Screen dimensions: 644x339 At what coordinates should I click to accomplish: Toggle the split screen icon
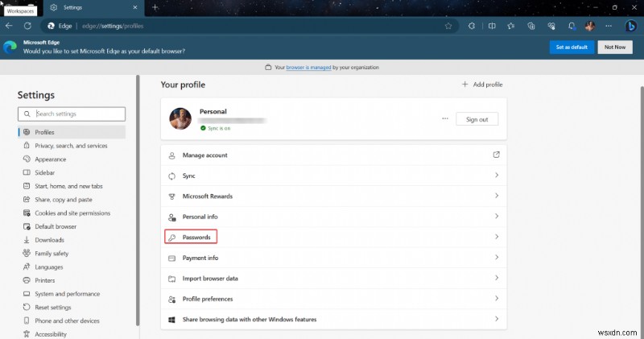[x=492, y=26]
